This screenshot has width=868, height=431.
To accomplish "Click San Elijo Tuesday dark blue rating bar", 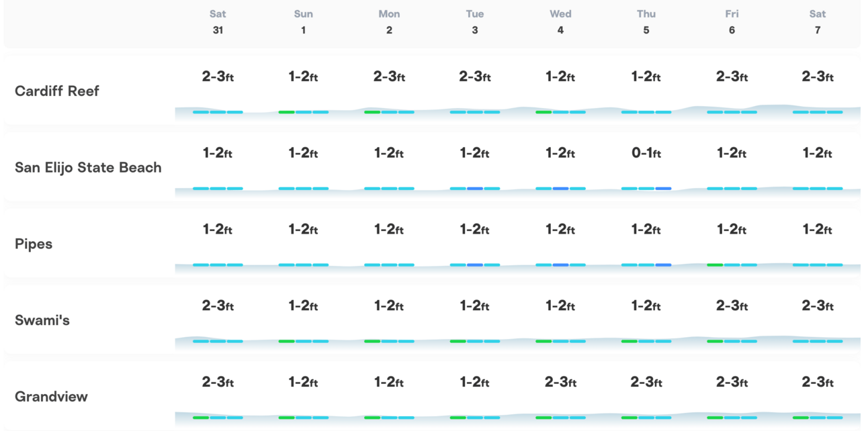I will click(x=475, y=189).
